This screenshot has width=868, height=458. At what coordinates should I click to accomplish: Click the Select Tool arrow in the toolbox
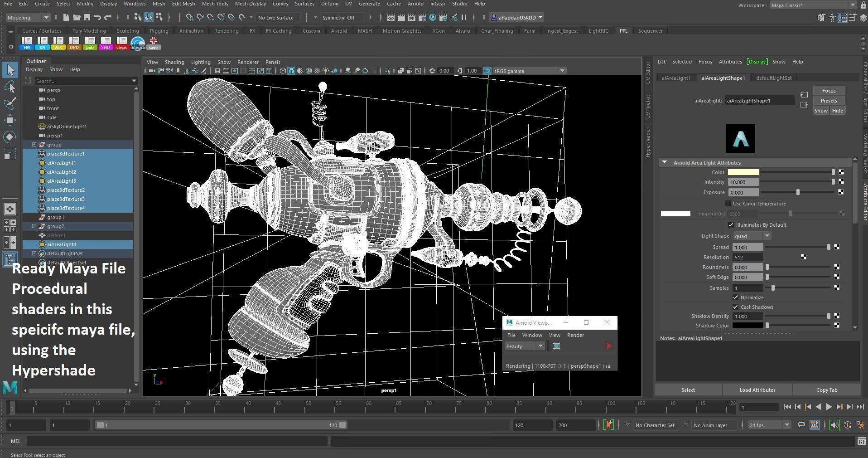pyautogui.click(x=10, y=70)
